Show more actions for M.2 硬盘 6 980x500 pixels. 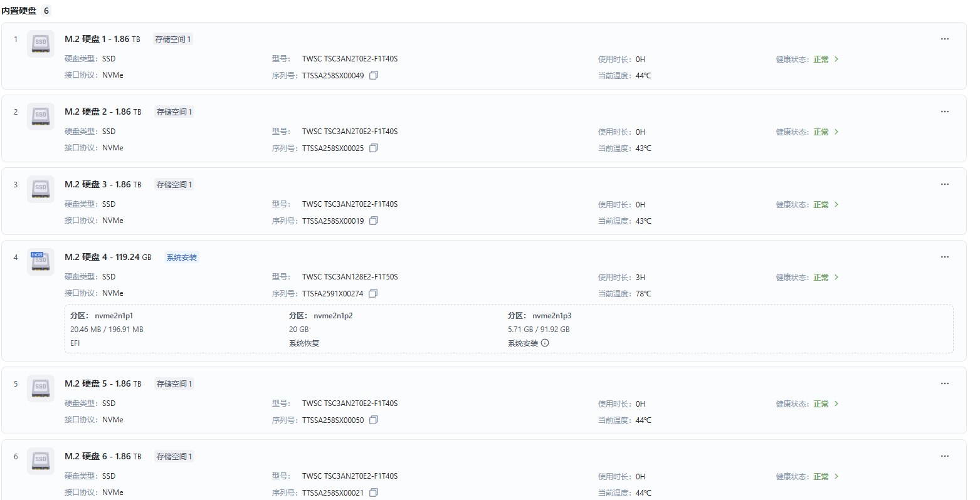point(944,456)
